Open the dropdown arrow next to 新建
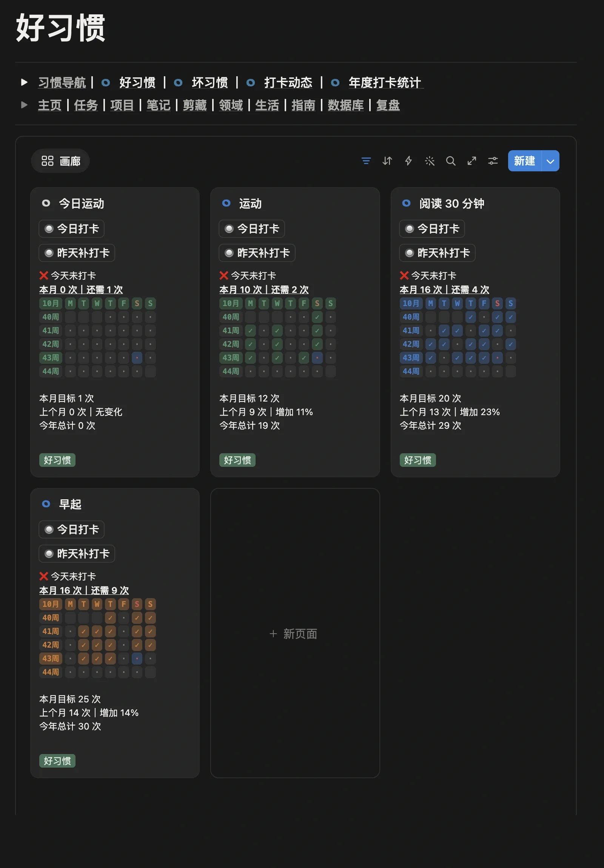The width and height of the screenshot is (604, 868). 550,161
